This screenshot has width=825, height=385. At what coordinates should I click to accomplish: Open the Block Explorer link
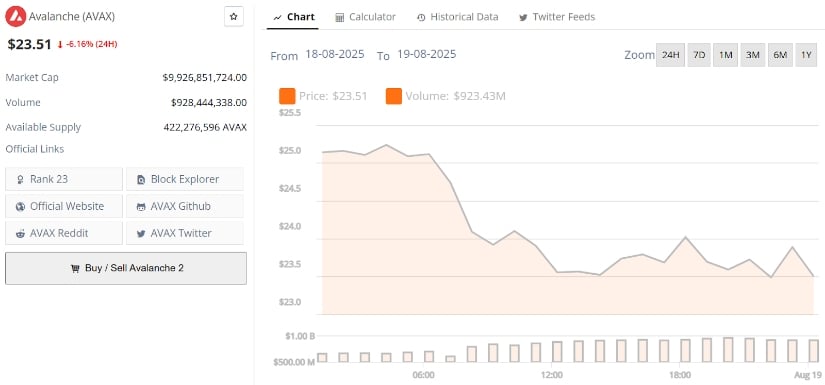pos(185,179)
